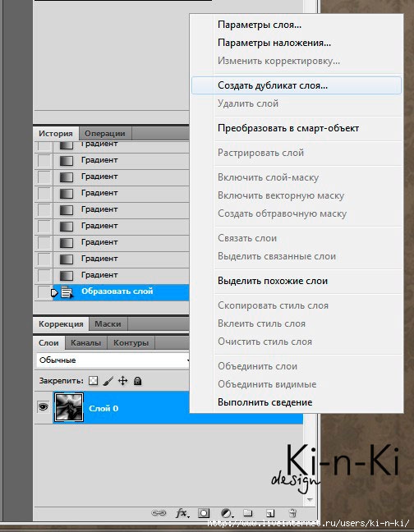Lock image pixels brush icon
The image size is (414, 532).
(108, 381)
